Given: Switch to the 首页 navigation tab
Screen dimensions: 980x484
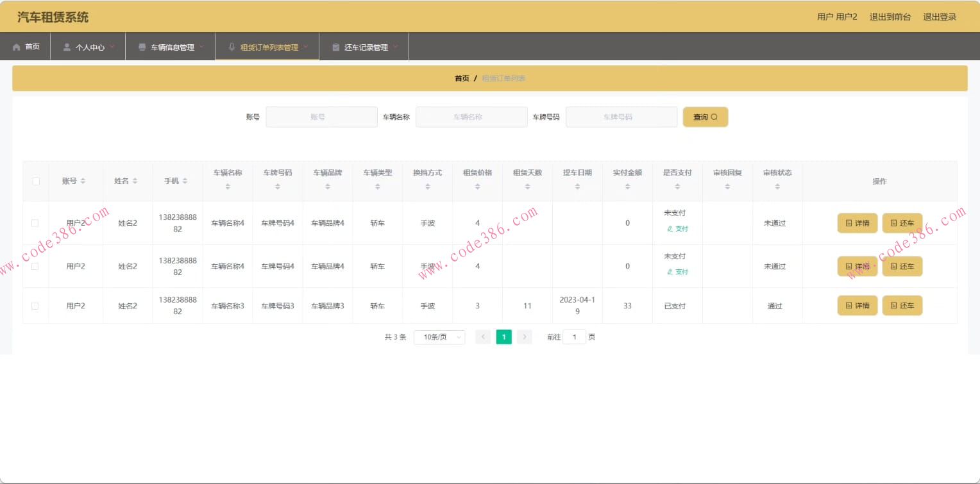Looking at the screenshot, I should 26,46.
